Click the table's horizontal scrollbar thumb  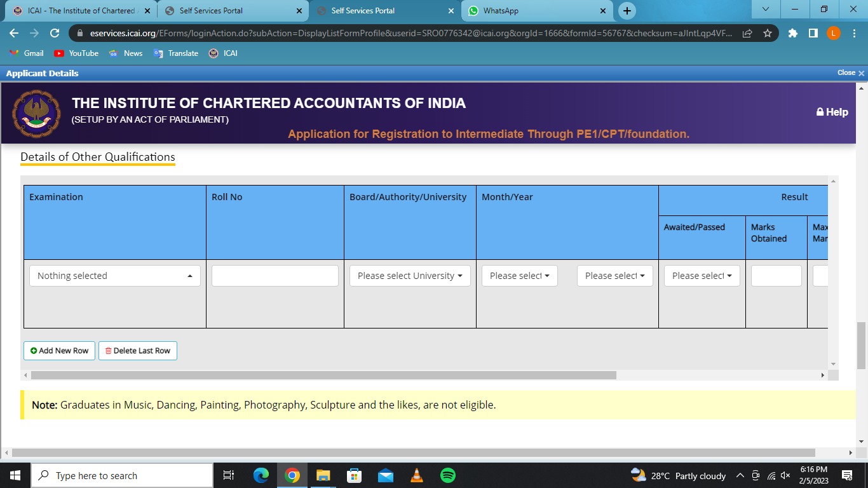(x=323, y=376)
